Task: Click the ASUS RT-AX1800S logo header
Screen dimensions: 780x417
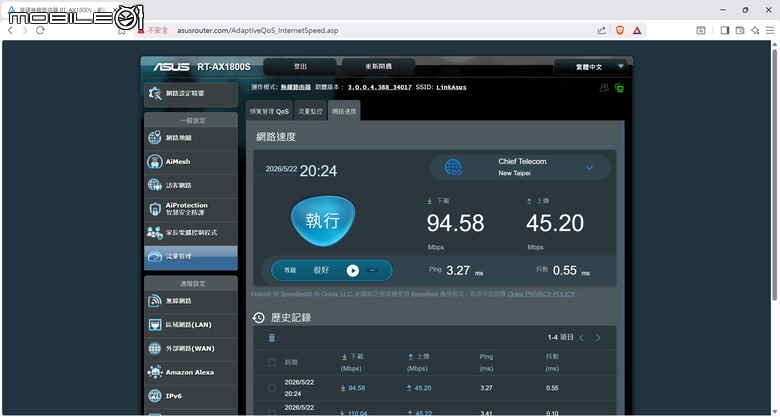Action: point(201,67)
